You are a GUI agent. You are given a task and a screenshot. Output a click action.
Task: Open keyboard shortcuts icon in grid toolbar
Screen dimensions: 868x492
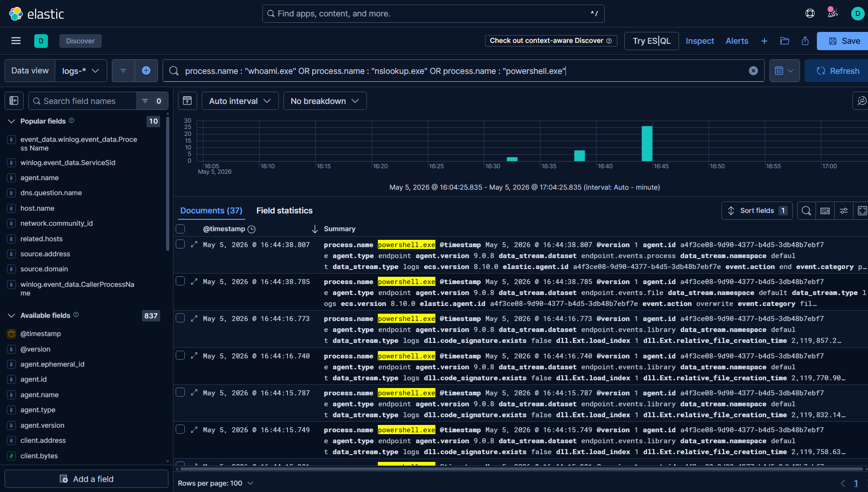(825, 211)
